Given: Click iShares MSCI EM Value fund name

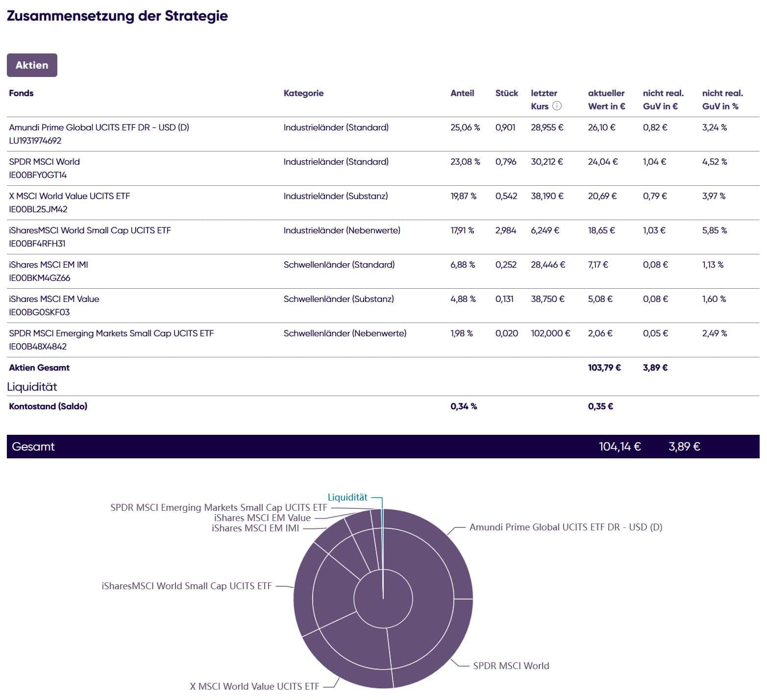Looking at the screenshot, I should [54, 299].
